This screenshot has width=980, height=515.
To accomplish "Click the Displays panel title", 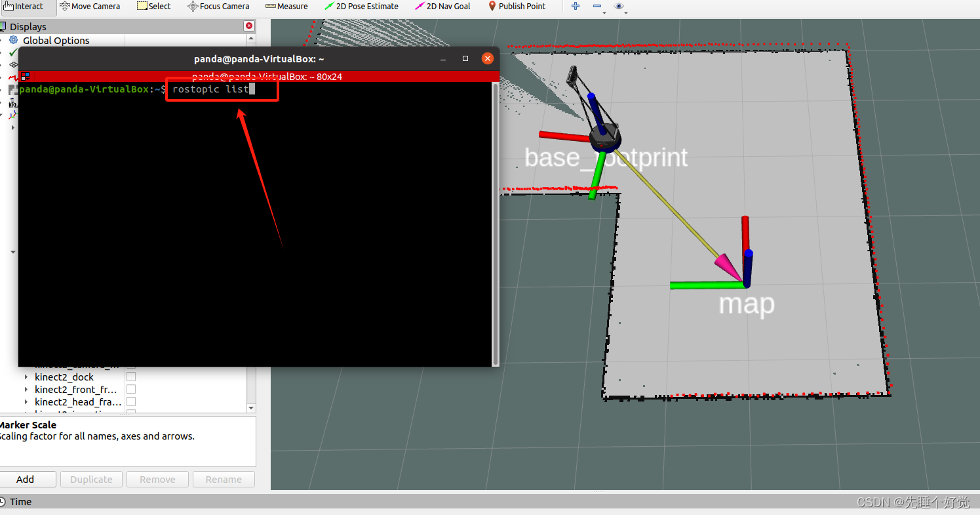I will (x=28, y=27).
